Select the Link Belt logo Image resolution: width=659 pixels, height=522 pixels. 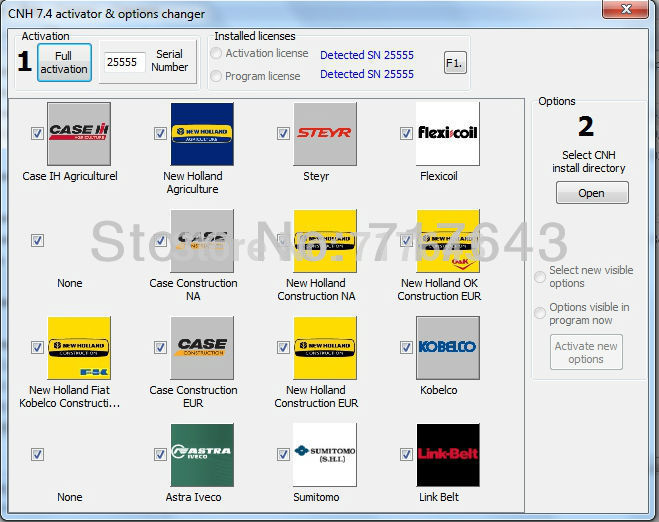click(x=448, y=455)
